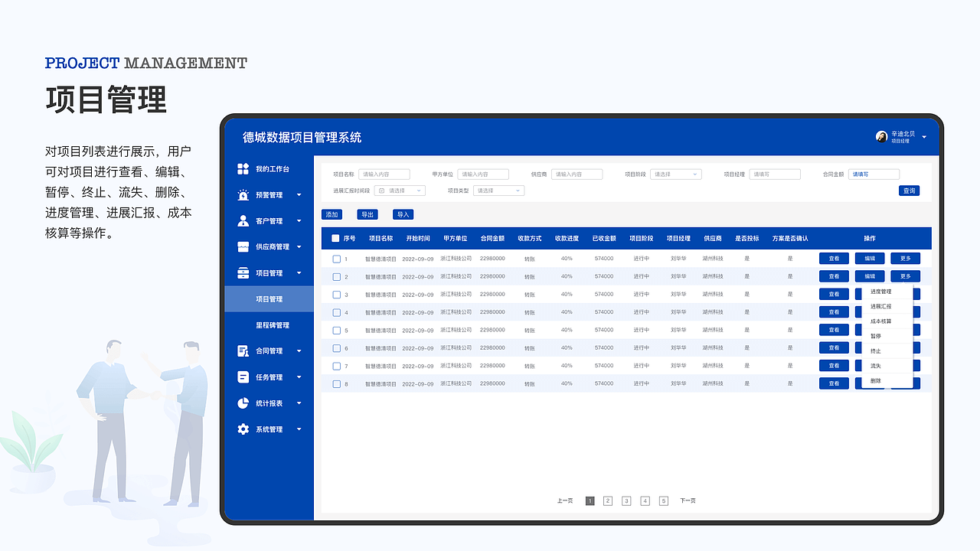Expand the 系统管理 menu arrow

point(299,429)
